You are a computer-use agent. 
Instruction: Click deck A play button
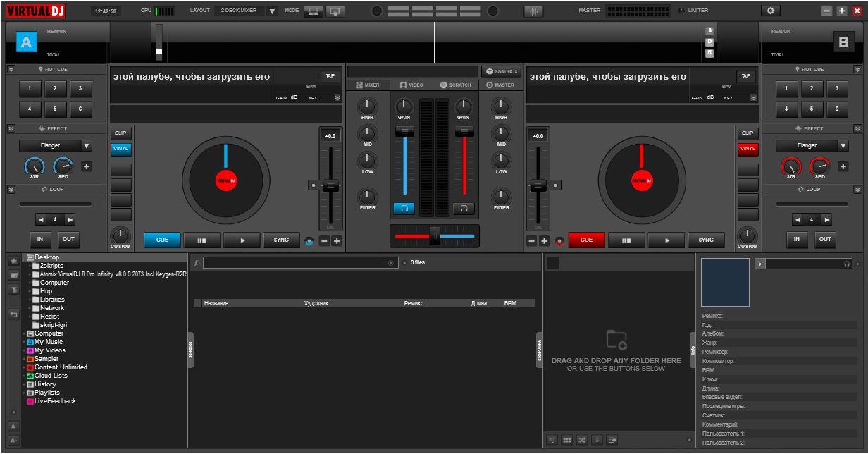tap(242, 240)
